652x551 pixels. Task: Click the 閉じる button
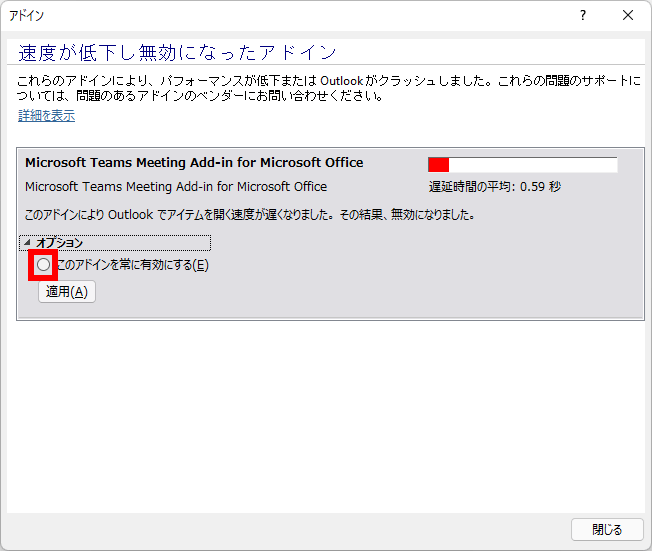(607, 529)
